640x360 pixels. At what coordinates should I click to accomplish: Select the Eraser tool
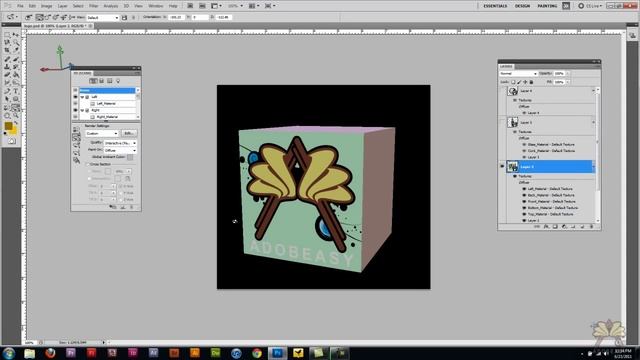point(7,75)
